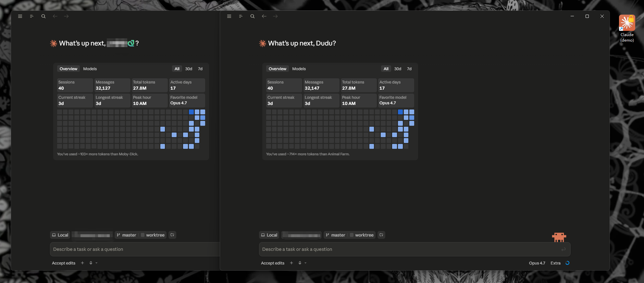Open the hamburger menu in the left window
Screen dimensions: 644x283
pyautogui.click(x=20, y=16)
